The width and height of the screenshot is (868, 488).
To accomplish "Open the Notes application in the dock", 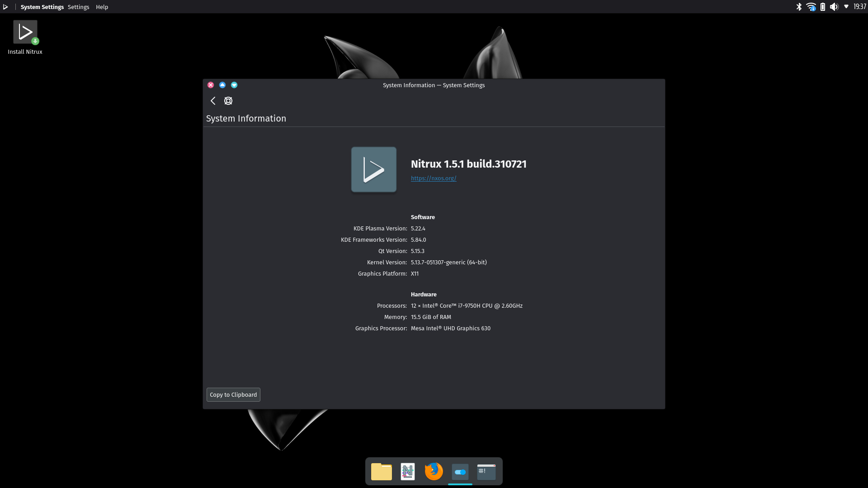I will [407, 471].
